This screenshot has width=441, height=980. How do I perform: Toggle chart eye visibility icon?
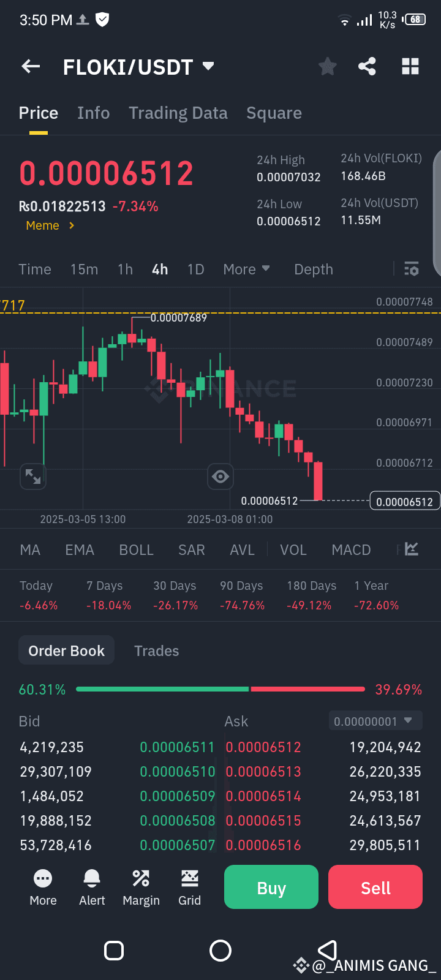[x=221, y=476]
